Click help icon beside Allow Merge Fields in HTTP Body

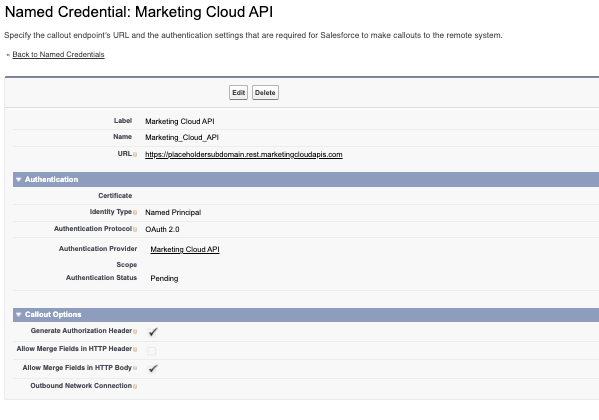(135, 368)
